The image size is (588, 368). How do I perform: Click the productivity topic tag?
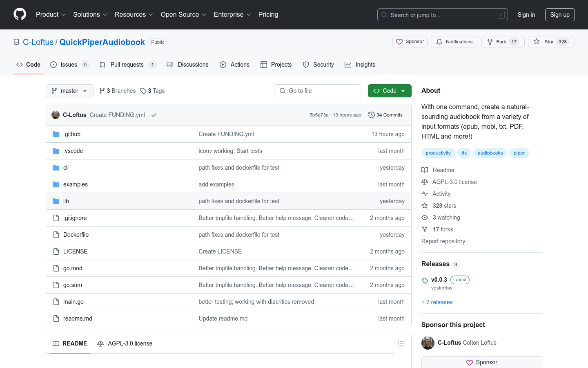438,153
